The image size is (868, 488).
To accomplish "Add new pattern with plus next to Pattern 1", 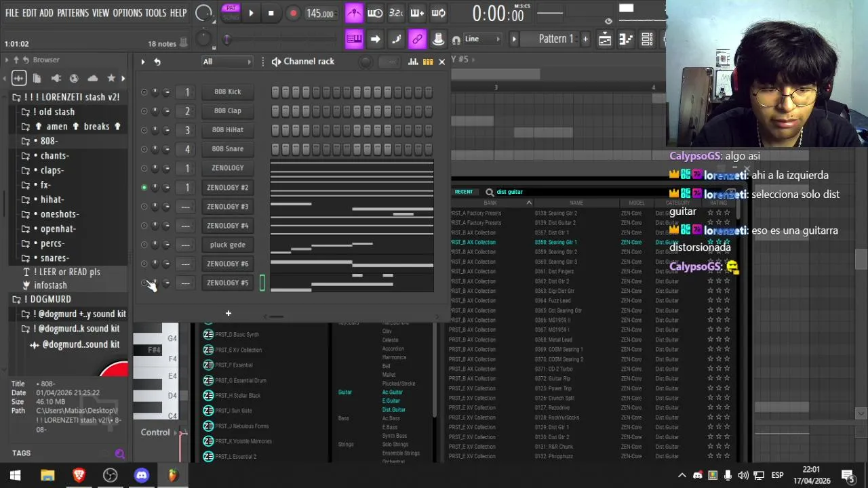I will (x=585, y=39).
